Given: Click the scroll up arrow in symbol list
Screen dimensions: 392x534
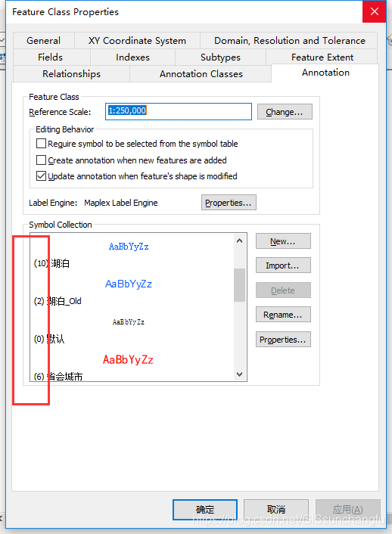Looking at the screenshot, I should (239, 241).
